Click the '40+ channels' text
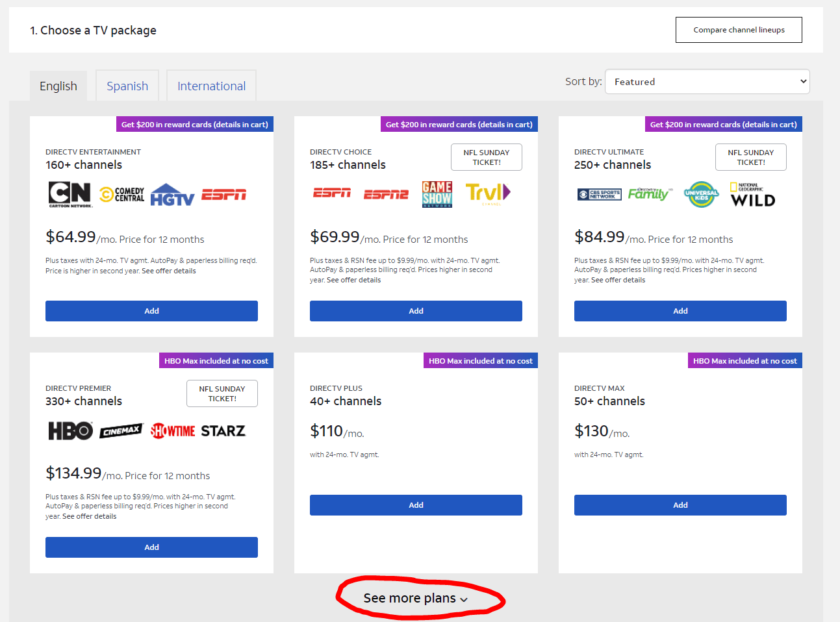The width and height of the screenshot is (840, 622). pyautogui.click(x=346, y=401)
